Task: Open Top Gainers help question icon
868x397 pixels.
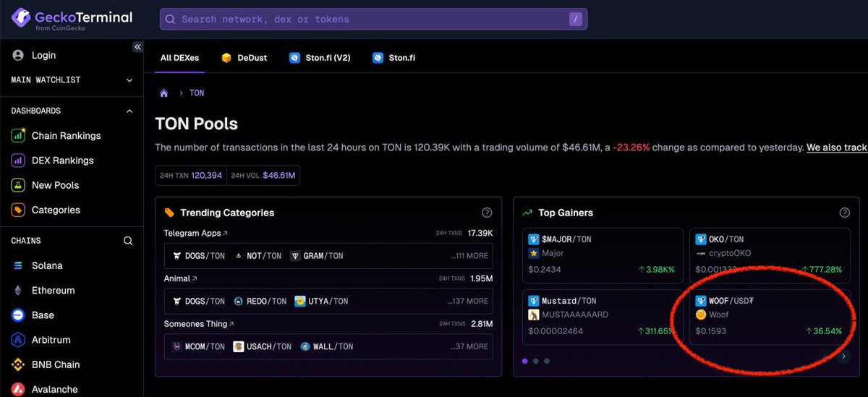Action: [844, 213]
